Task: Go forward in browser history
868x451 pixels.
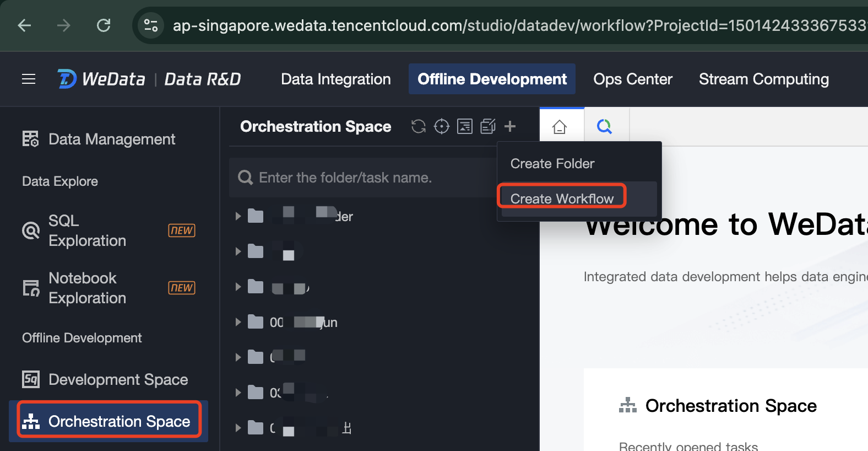Action: pyautogui.click(x=64, y=25)
